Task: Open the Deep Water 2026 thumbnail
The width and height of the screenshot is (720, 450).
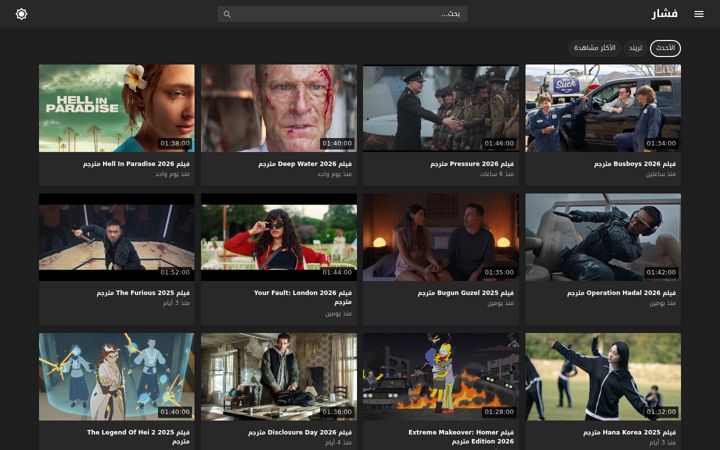Action: tap(279, 108)
